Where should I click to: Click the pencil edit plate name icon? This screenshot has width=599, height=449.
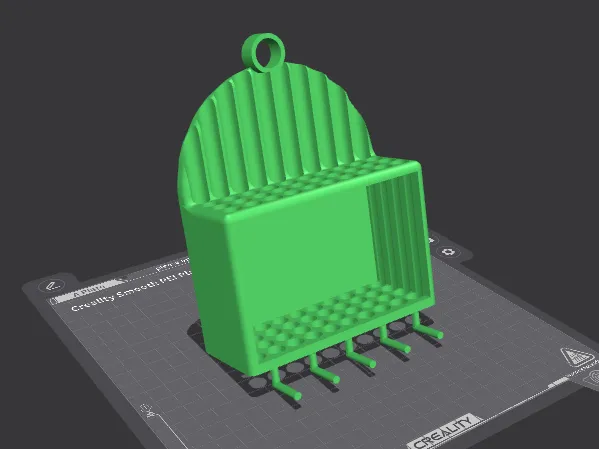pos(52,286)
